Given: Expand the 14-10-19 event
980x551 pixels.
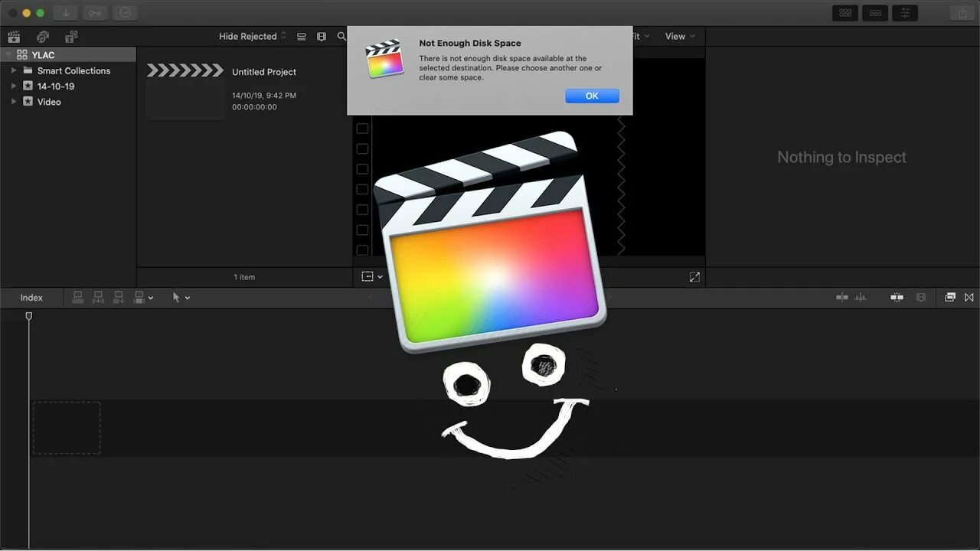Looking at the screenshot, I should coord(14,86).
